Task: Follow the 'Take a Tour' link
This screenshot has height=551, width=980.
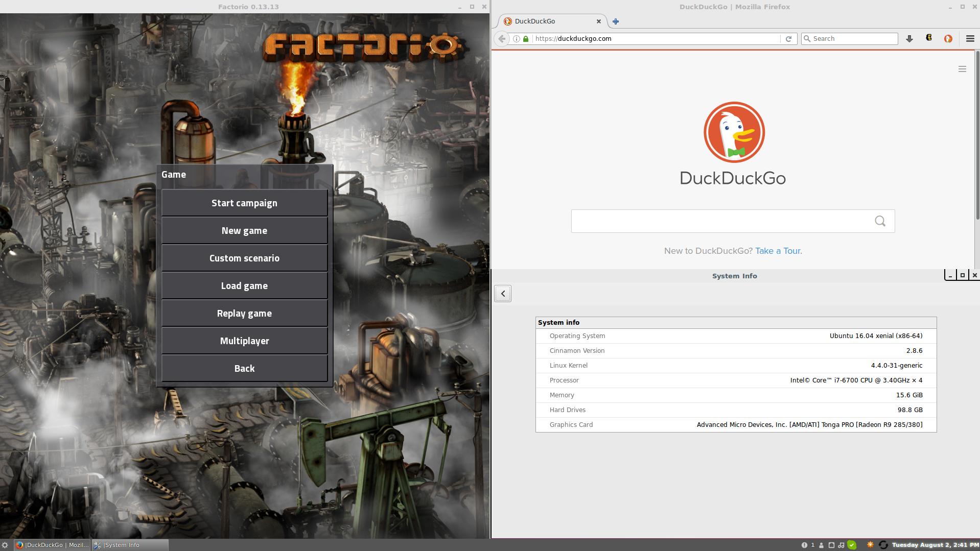Action: point(778,251)
